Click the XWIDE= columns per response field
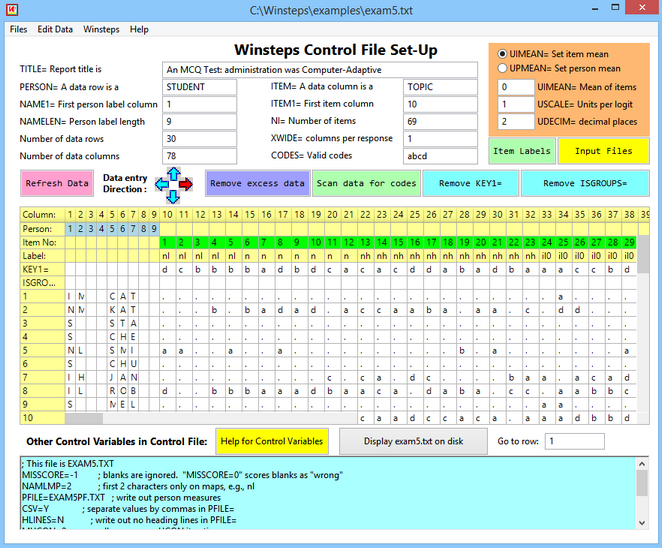 click(440, 139)
